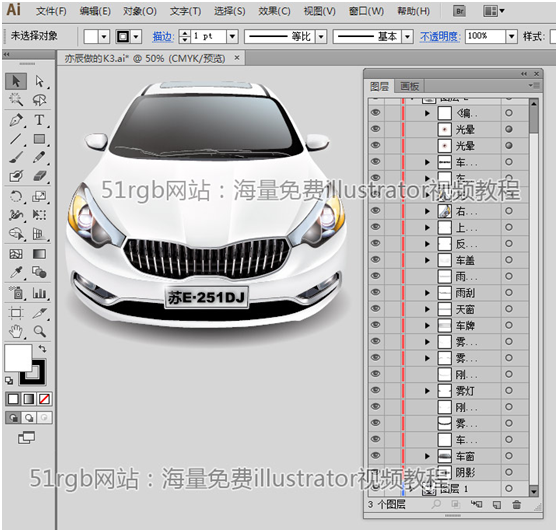Click the 描边 stroke link
Screen dimensions: 558x532
pyautogui.click(x=163, y=36)
